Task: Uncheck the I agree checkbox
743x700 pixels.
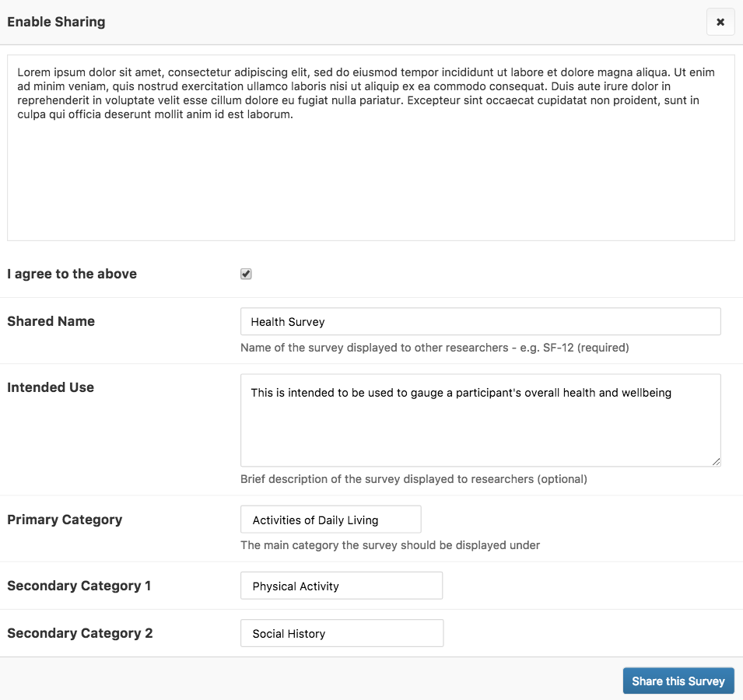Action: point(246,274)
